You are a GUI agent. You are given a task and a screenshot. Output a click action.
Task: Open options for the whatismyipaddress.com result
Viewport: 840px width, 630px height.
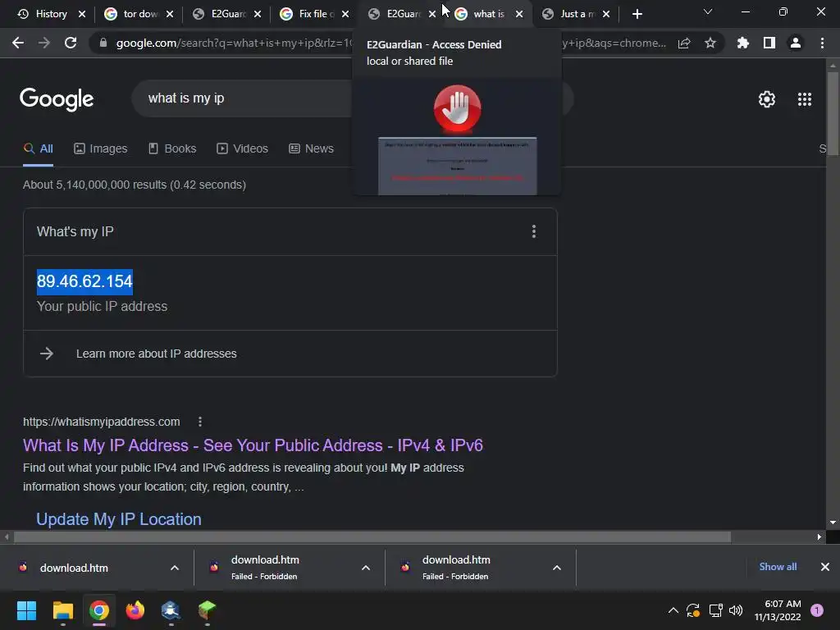(x=200, y=422)
